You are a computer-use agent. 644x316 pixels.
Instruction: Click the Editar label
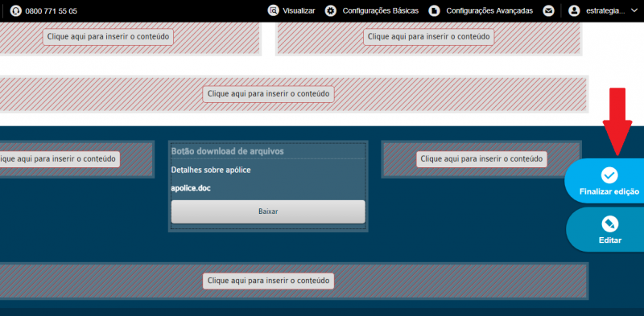pos(610,240)
